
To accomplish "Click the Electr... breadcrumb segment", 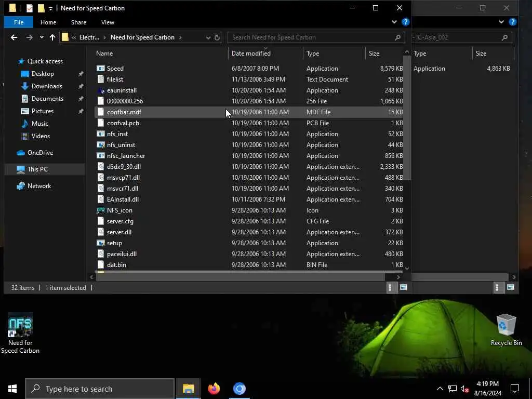I will click(89, 37).
